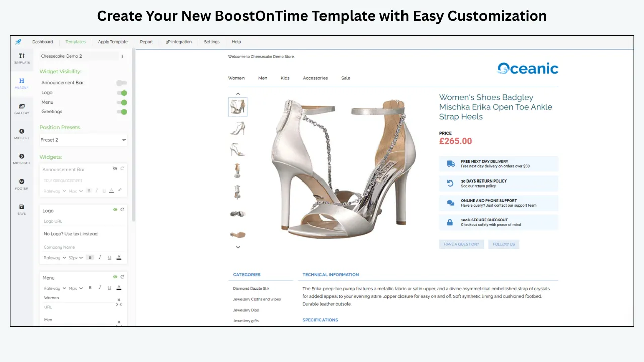Turn off the Menu visibility switch
The width and height of the screenshot is (644, 362).
121,102
